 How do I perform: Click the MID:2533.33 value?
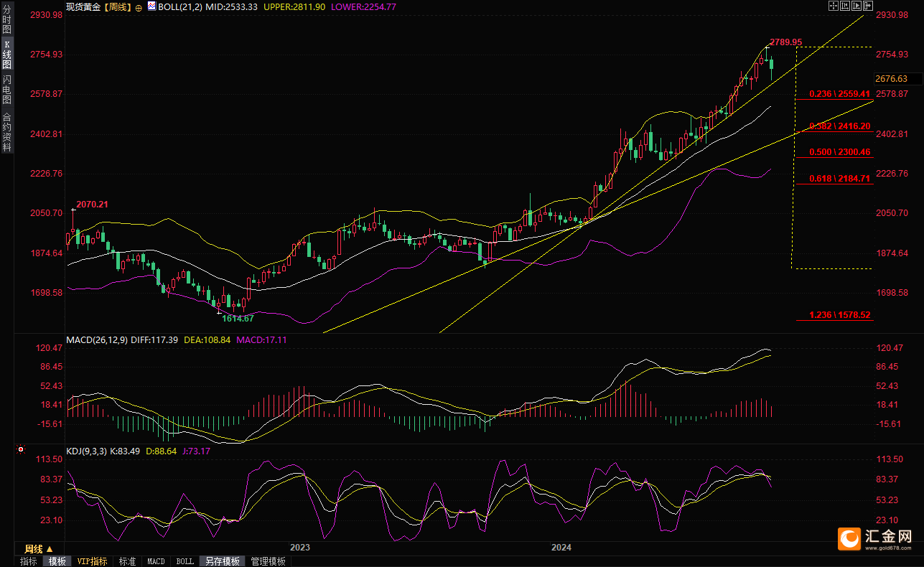pyautogui.click(x=231, y=6)
